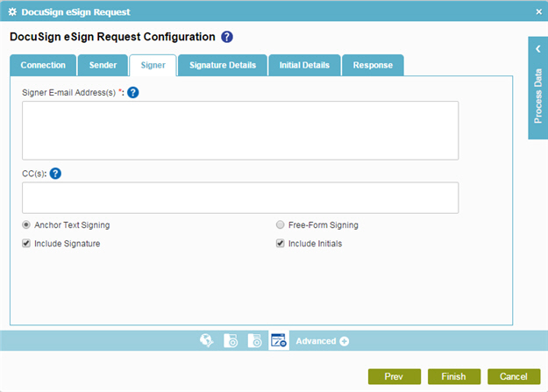Focus the CC(s) text box
548x392 pixels.
coord(240,198)
